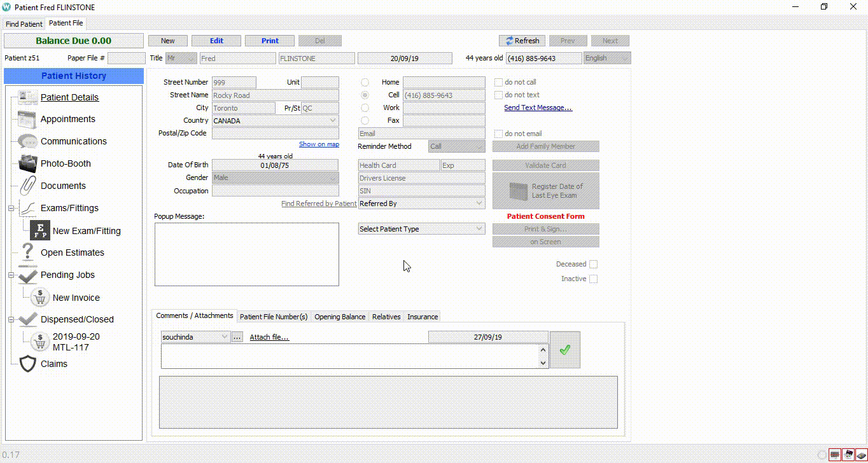Click the 'Send Text Message...' link
Image resolution: width=868 pixels, height=463 pixels.
pyautogui.click(x=538, y=108)
